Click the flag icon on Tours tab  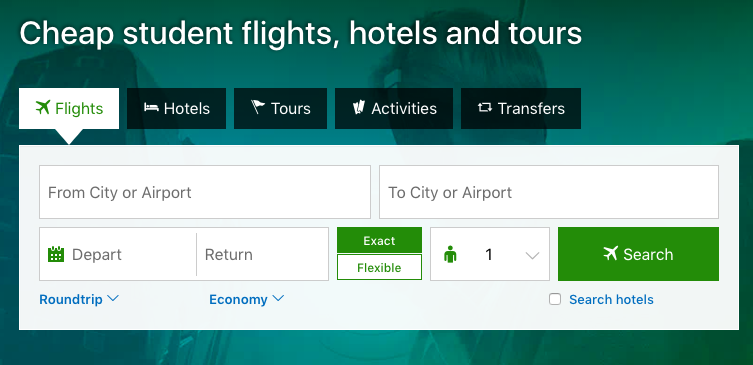[x=258, y=107]
